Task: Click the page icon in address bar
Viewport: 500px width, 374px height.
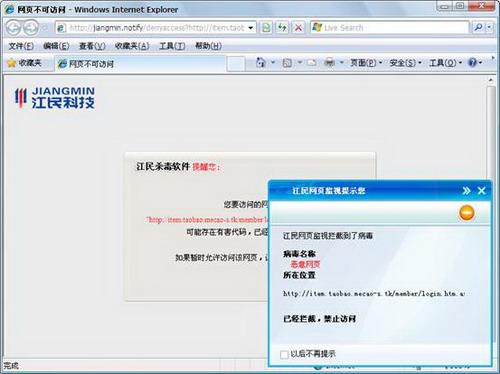Action: click(x=61, y=28)
